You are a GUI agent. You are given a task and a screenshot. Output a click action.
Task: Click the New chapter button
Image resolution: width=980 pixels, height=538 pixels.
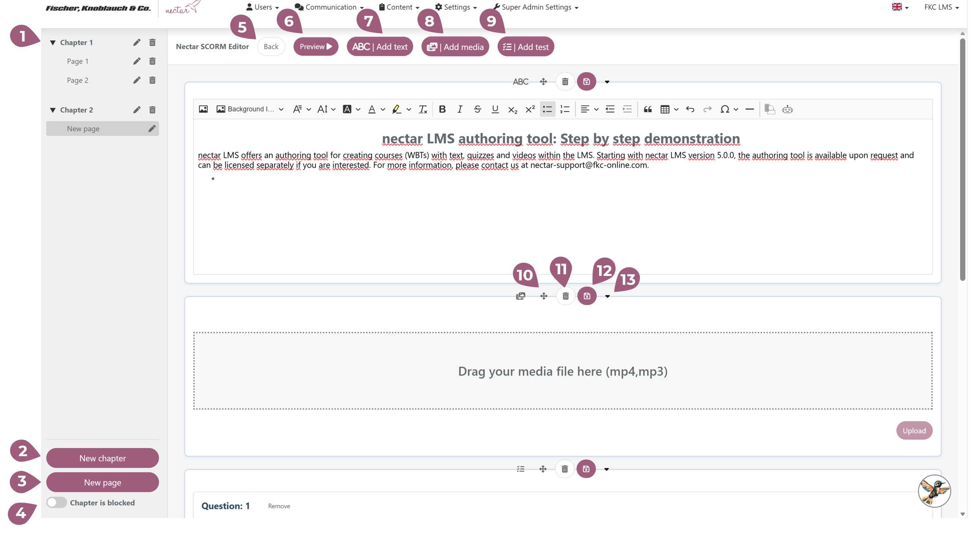coord(103,458)
